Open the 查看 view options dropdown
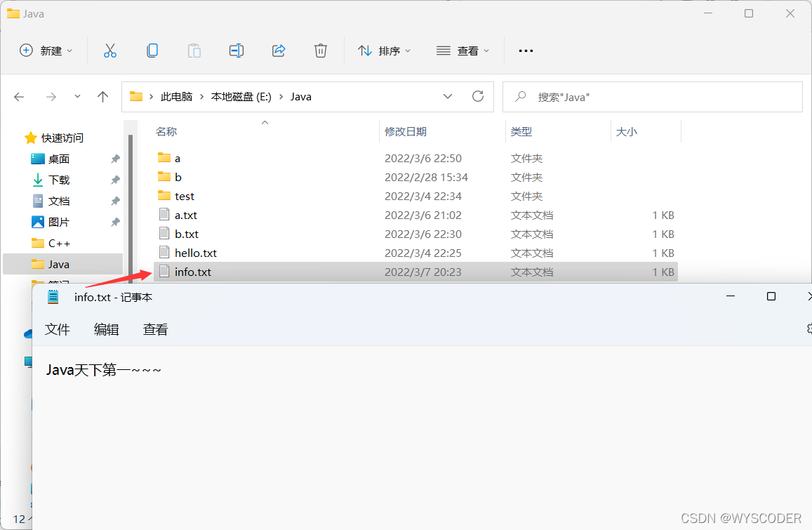 click(462, 50)
